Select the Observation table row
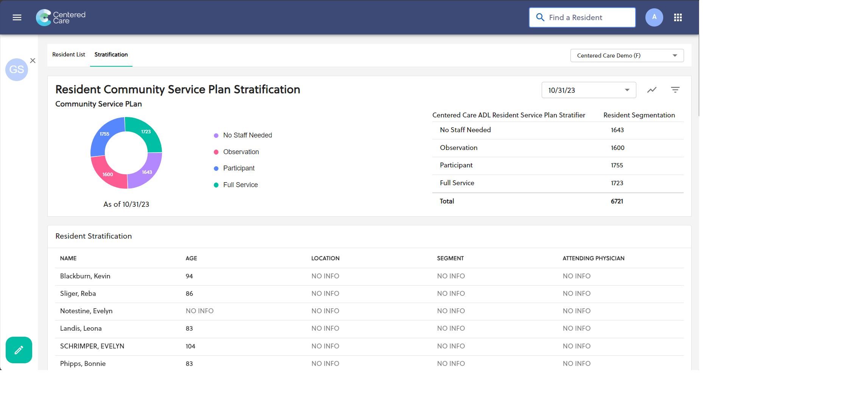868x414 pixels. (x=558, y=148)
